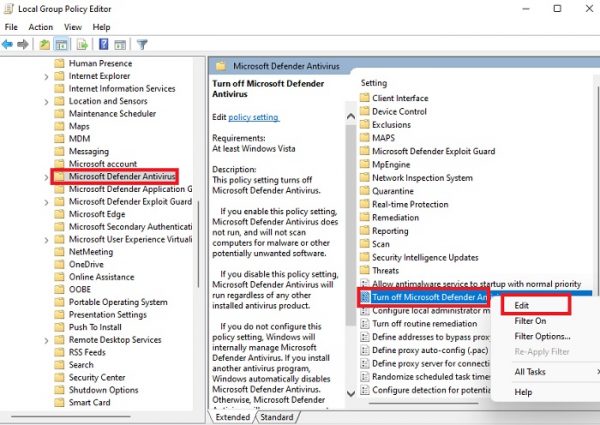Select the Exclusions folder entry
Image resolution: width=600 pixels, height=425 pixels.
click(391, 125)
